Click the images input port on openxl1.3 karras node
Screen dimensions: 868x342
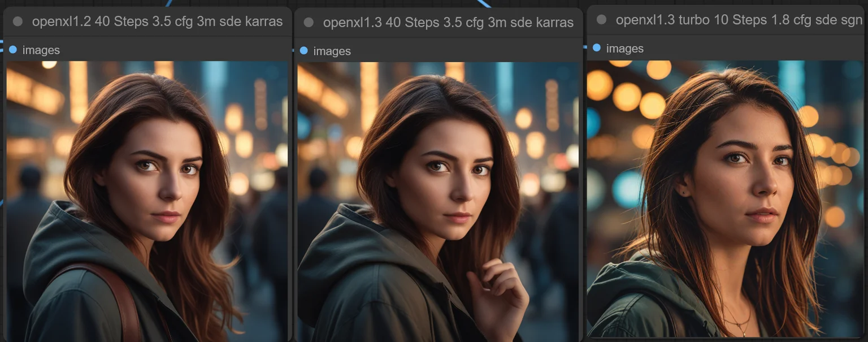(x=304, y=51)
